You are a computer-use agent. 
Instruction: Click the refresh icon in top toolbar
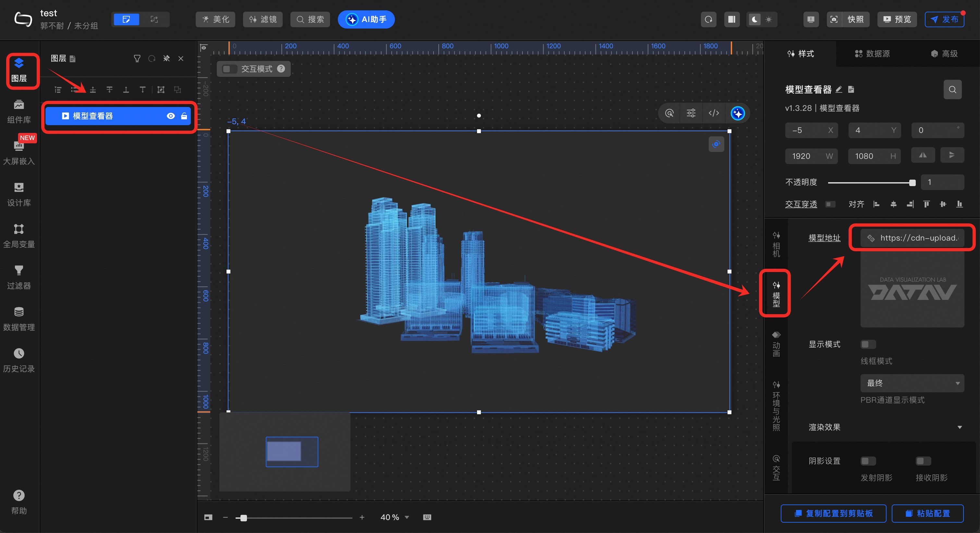708,19
